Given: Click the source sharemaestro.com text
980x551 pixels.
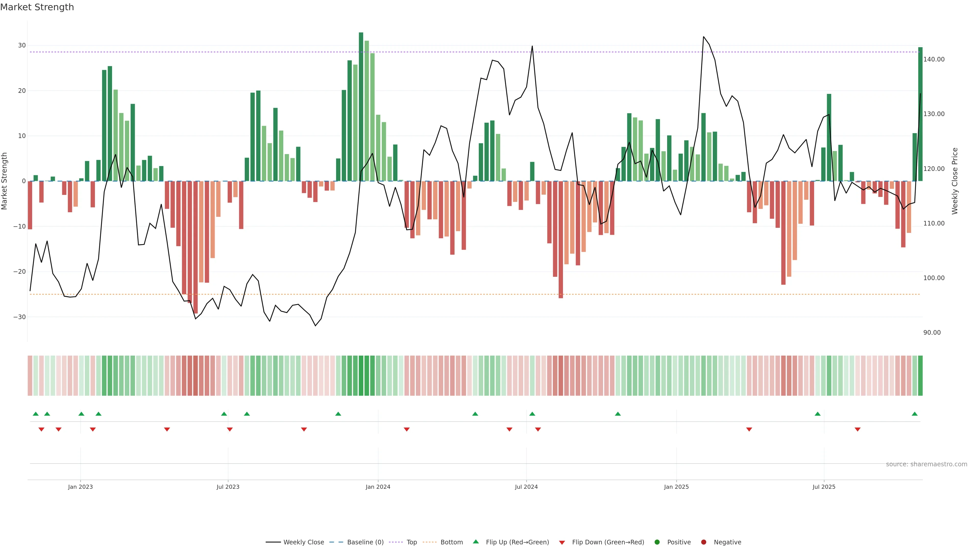Looking at the screenshot, I should coord(926,464).
